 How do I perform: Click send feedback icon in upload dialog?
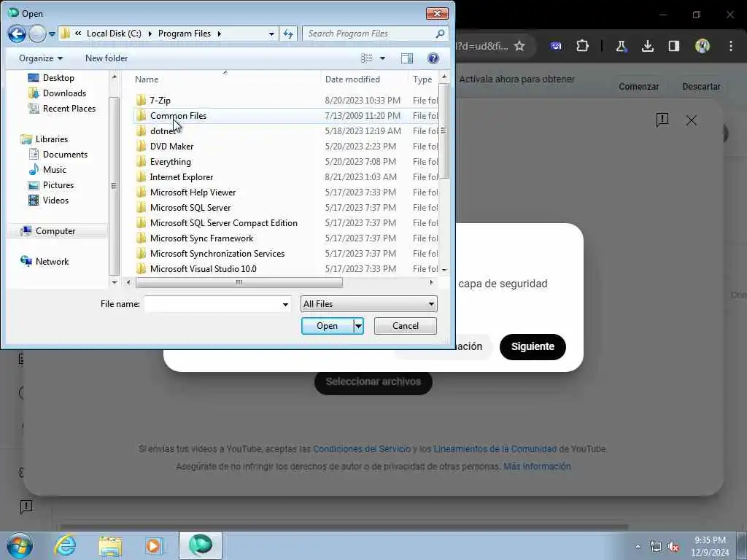pyautogui.click(x=662, y=120)
